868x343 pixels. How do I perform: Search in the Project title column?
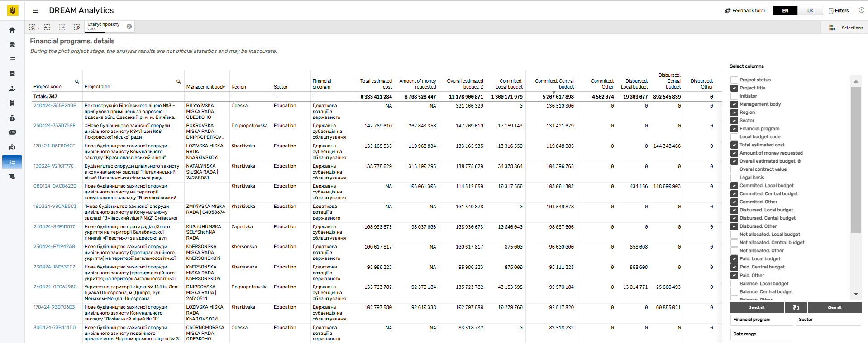coord(178,82)
